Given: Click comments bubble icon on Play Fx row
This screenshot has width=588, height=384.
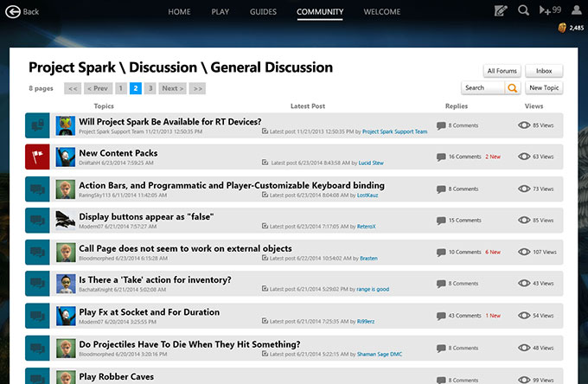Looking at the screenshot, I should pyautogui.click(x=441, y=317).
